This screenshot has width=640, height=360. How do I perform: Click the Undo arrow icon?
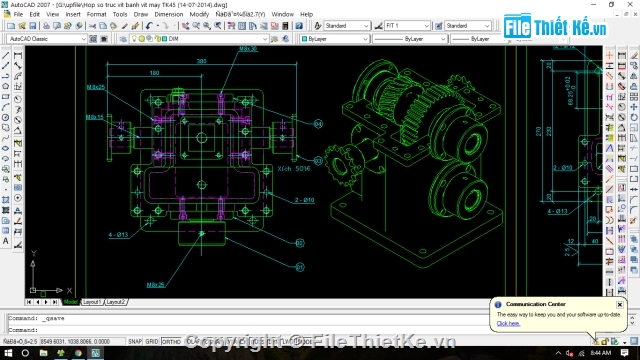pos(149,26)
